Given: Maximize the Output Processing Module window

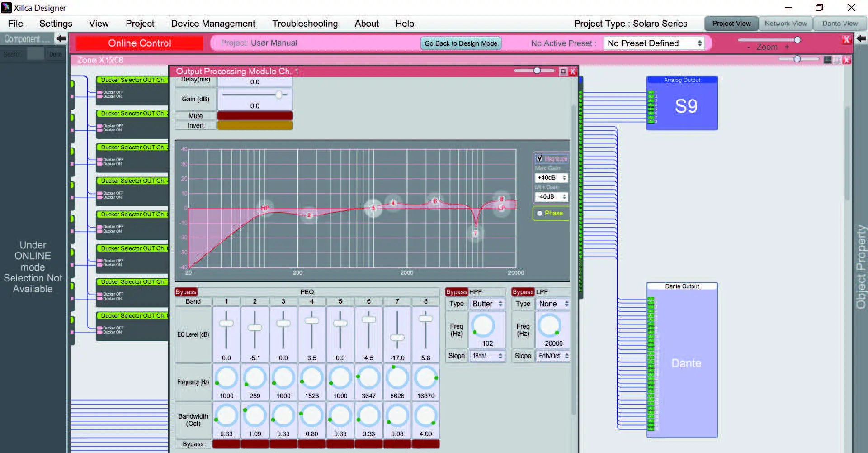Looking at the screenshot, I should tap(563, 72).
